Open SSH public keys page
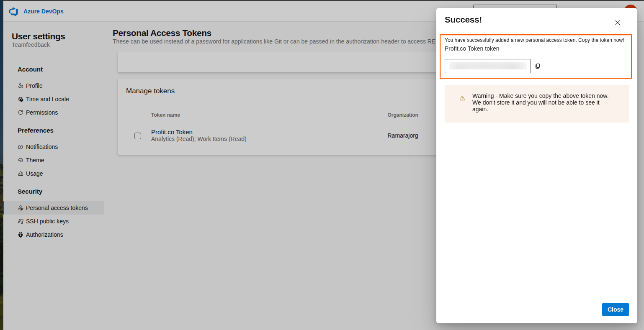 [x=47, y=221]
